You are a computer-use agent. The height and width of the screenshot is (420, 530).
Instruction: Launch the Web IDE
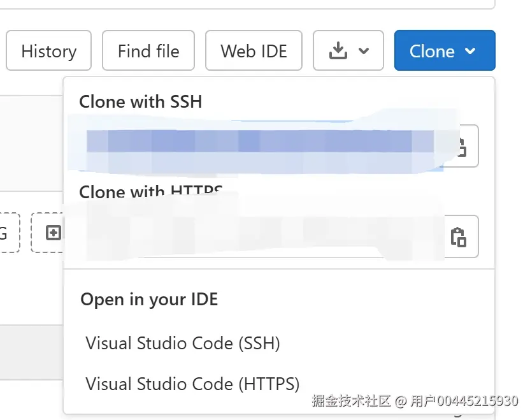point(254,51)
